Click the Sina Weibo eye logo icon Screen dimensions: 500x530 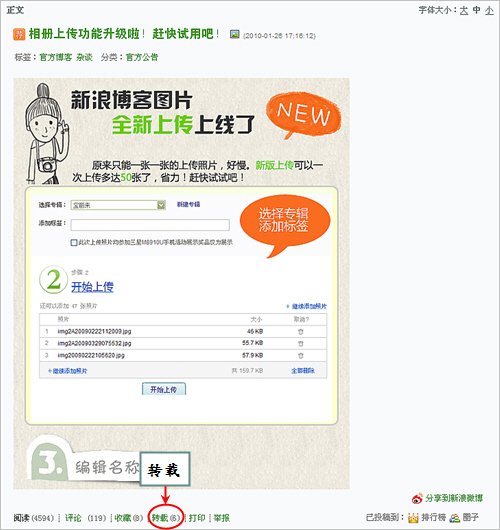click(418, 498)
